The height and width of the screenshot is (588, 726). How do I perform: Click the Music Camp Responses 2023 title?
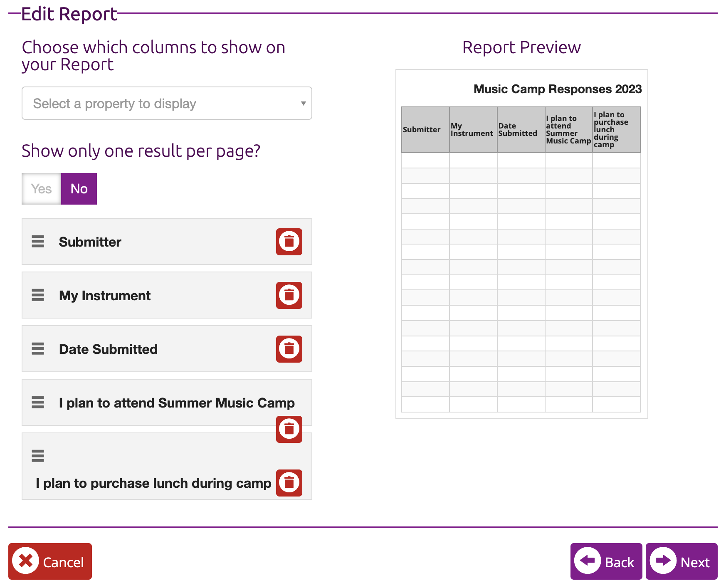click(558, 89)
